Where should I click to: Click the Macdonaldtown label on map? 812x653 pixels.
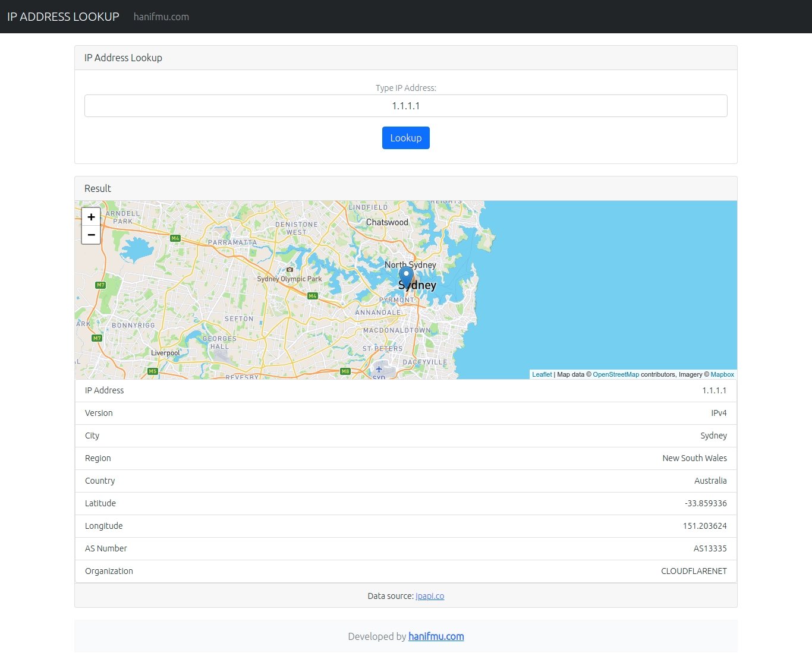[x=396, y=330]
